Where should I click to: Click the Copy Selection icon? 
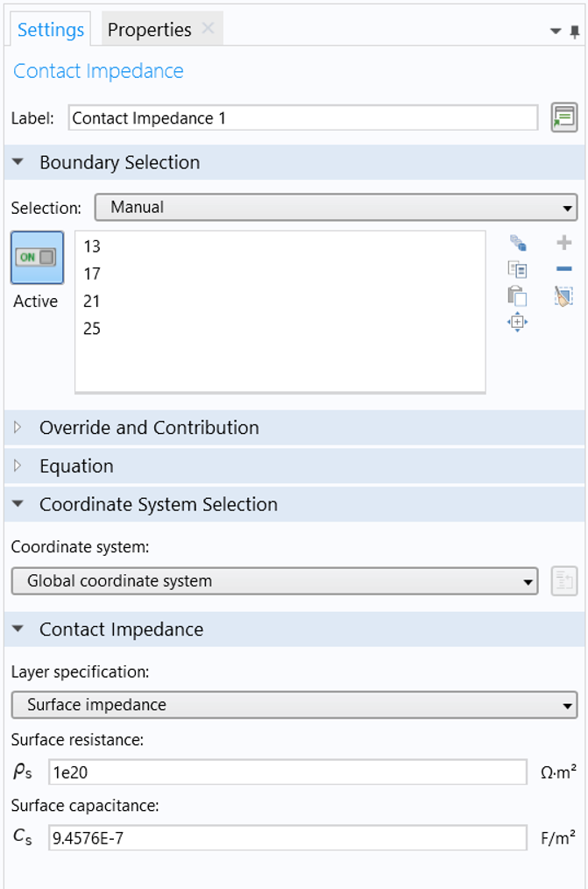[x=517, y=270]
